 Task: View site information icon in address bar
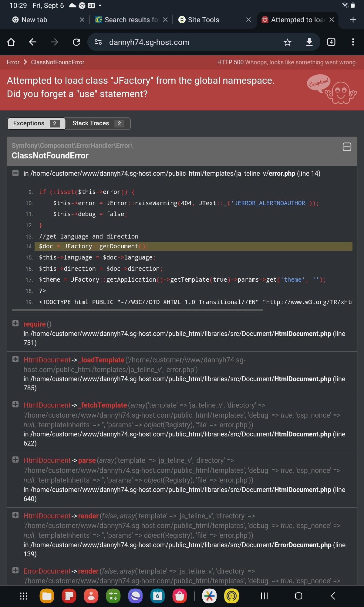pos(98,42)
